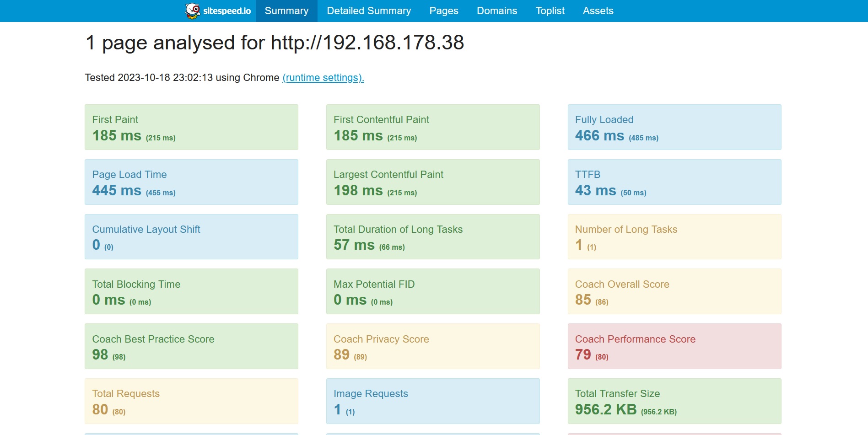Open the Assets tab
868x435 pixels.
pyautogui.click(x=598, y=11)
